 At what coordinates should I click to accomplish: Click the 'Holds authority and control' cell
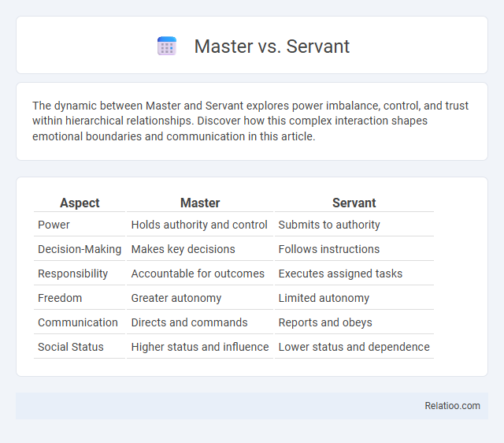(x=200, y=225)
